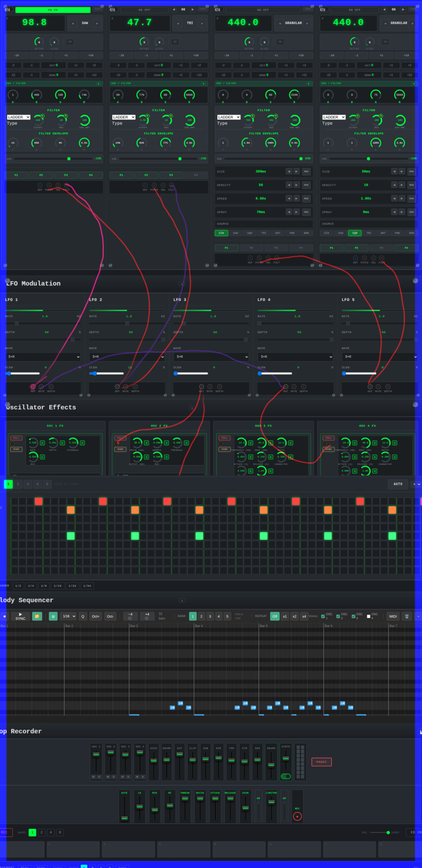
Task: Click the first red step in the drum grid top row
Action: pos(39,501)
